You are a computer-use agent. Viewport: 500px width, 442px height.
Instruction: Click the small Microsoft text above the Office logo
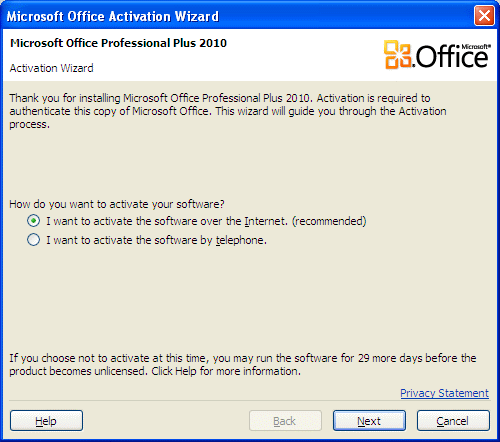(476, 47)
